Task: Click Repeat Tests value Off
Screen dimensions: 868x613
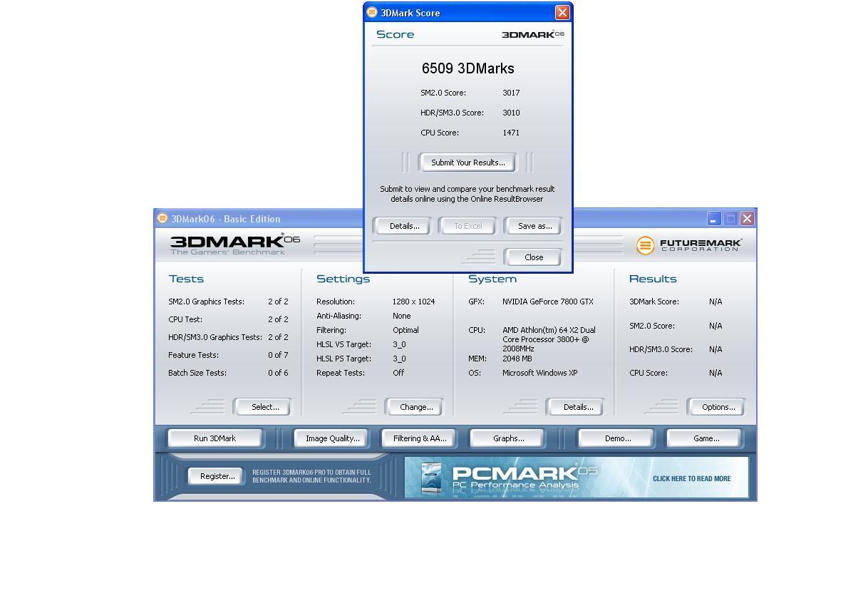Action: pos(398,373)
